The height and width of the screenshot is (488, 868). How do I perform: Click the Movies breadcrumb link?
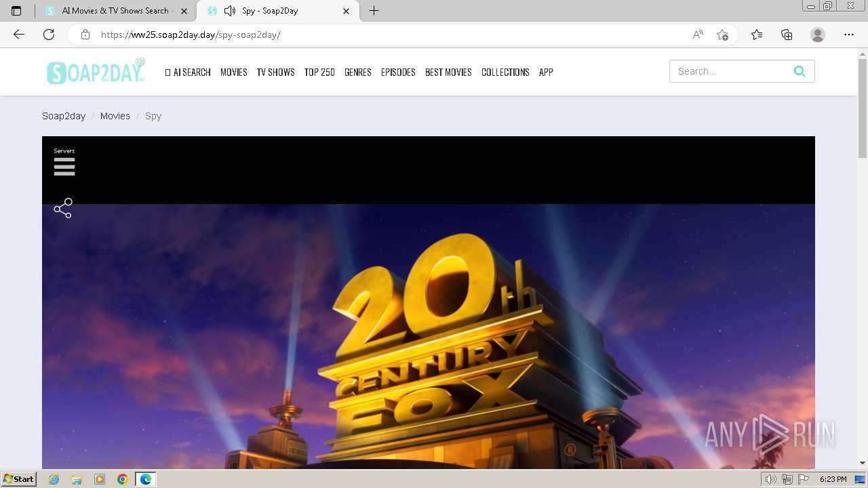click(115, 116)
